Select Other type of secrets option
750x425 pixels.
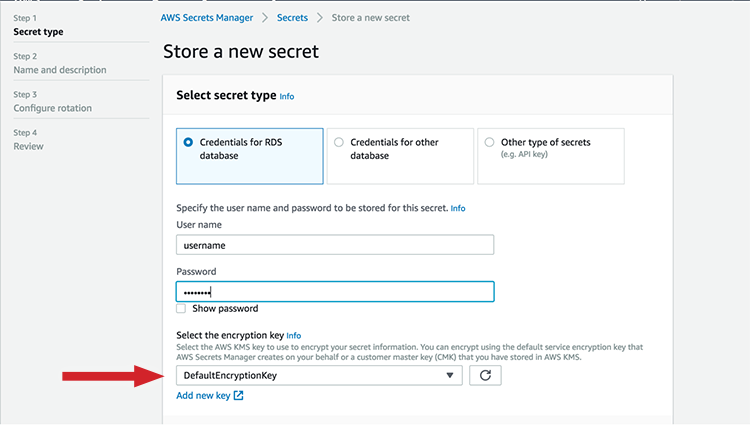551,156
